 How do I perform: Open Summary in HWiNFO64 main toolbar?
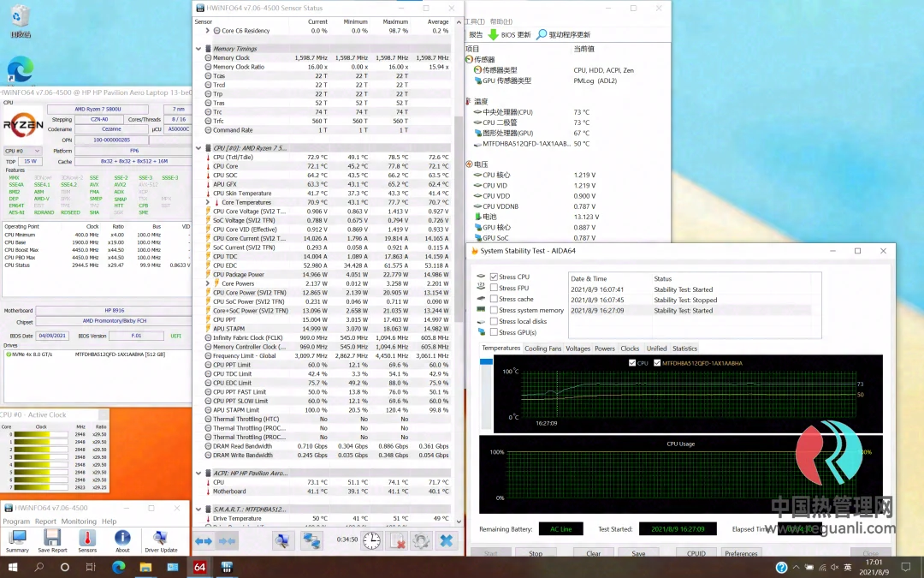point(17,541)
